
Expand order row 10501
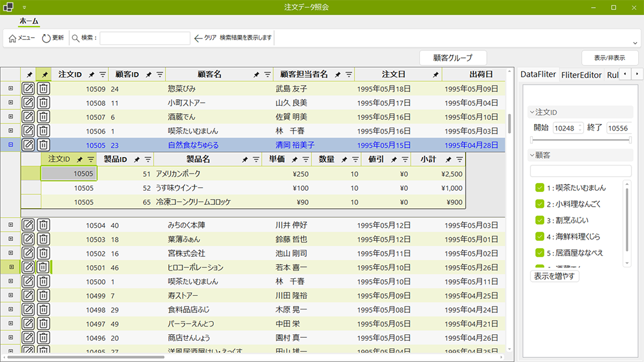click(x=11, y=267)
